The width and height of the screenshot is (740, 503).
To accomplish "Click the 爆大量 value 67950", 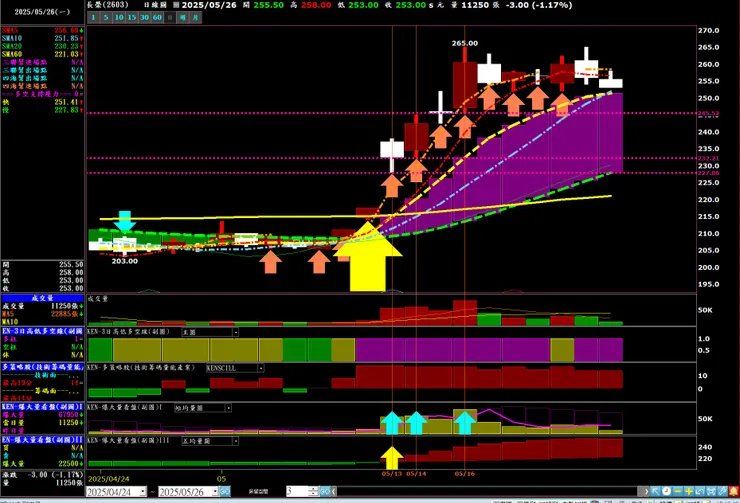I will (x=68, y=415).
